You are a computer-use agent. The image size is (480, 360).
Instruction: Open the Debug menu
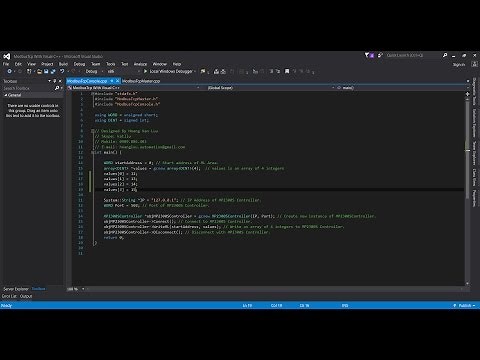point(79,64)
